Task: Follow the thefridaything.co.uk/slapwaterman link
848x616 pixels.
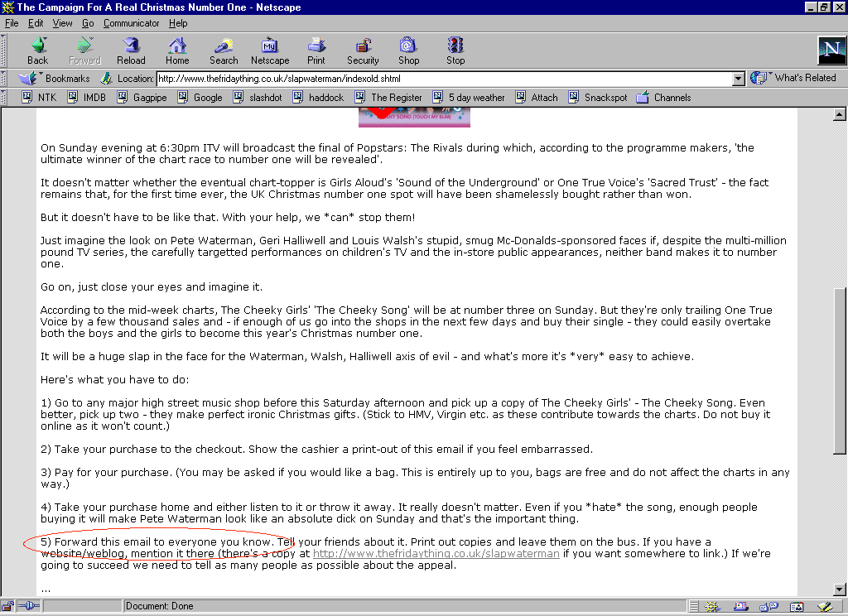Action: pos(436,553)
